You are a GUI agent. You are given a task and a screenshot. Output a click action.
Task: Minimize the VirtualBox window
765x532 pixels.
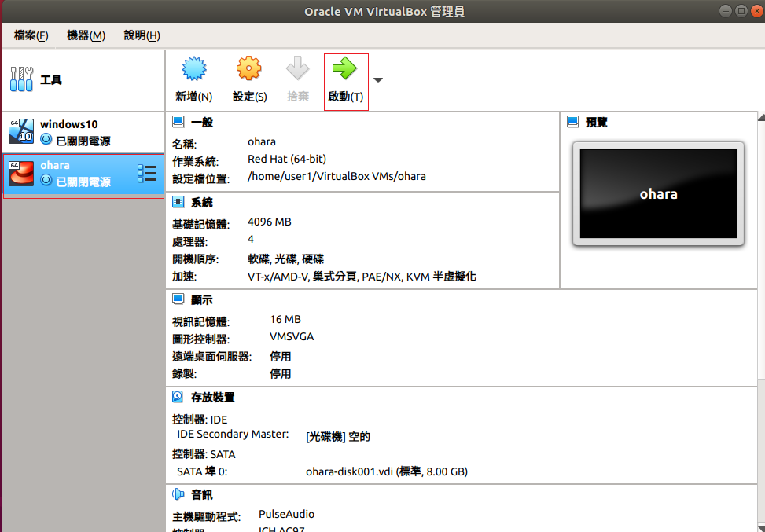(726, 11)
